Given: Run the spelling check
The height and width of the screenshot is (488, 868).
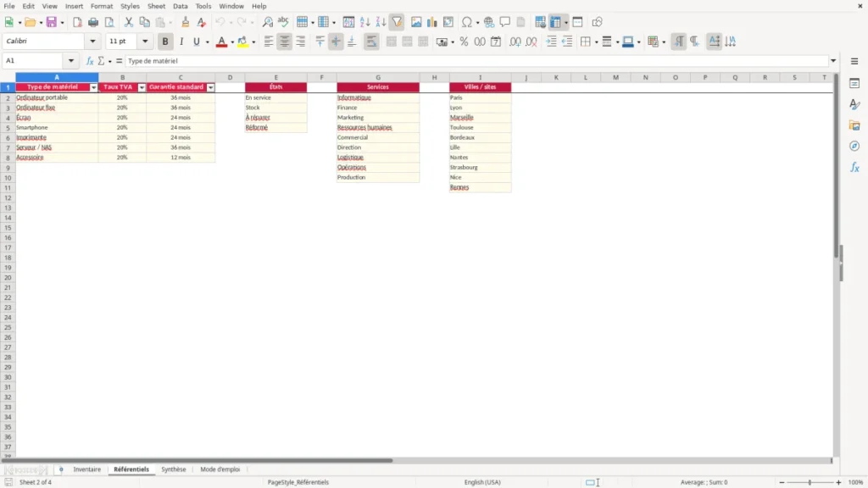Looking at the screenshot, I should [x=283, y=22].
